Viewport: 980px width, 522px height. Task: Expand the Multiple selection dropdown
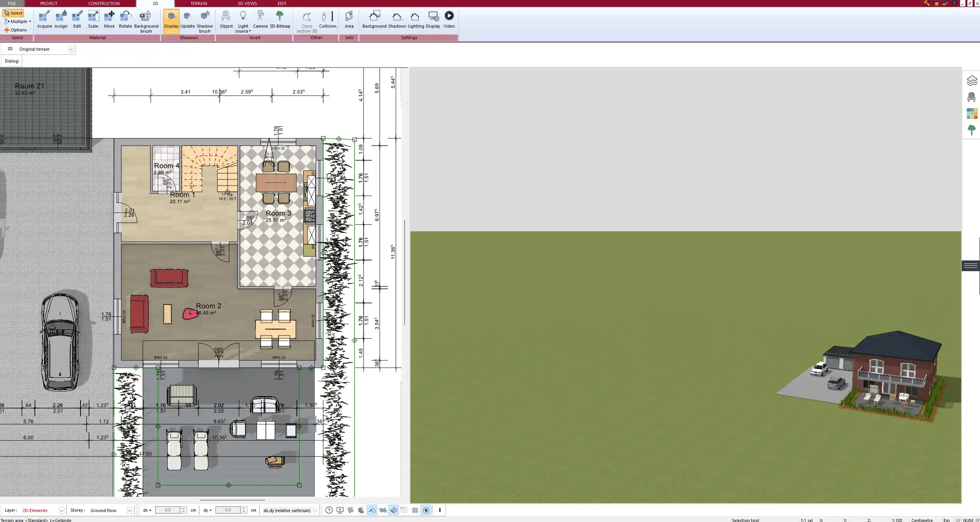click(x=18, y=21)
